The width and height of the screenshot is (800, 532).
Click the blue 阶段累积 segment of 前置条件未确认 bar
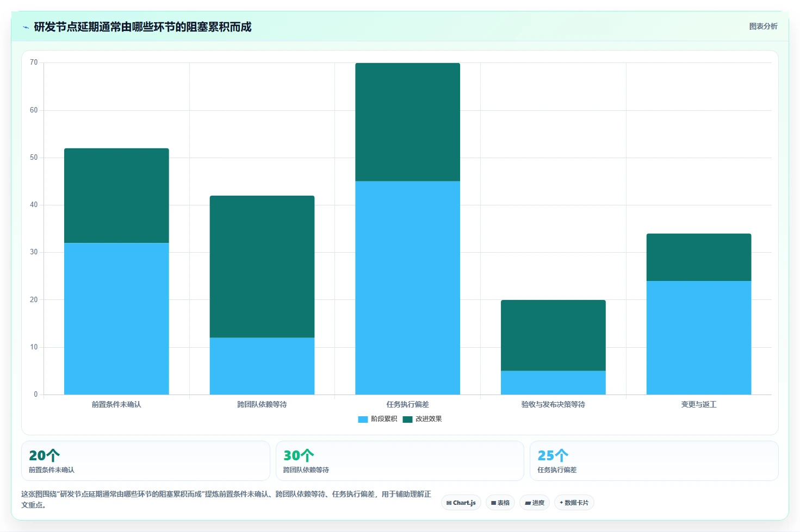(x=116, y=319)
